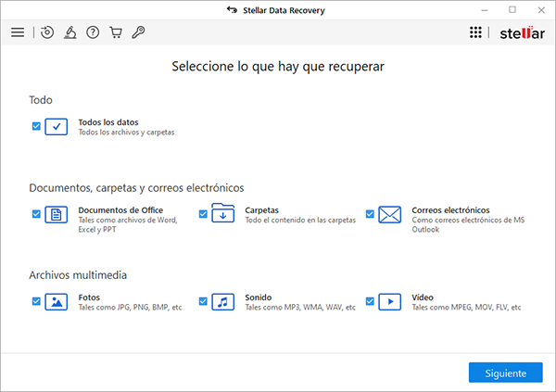The width and height of the screenshot is (556, 392).
Task: Open the hamburger menu
Action: 18,32
